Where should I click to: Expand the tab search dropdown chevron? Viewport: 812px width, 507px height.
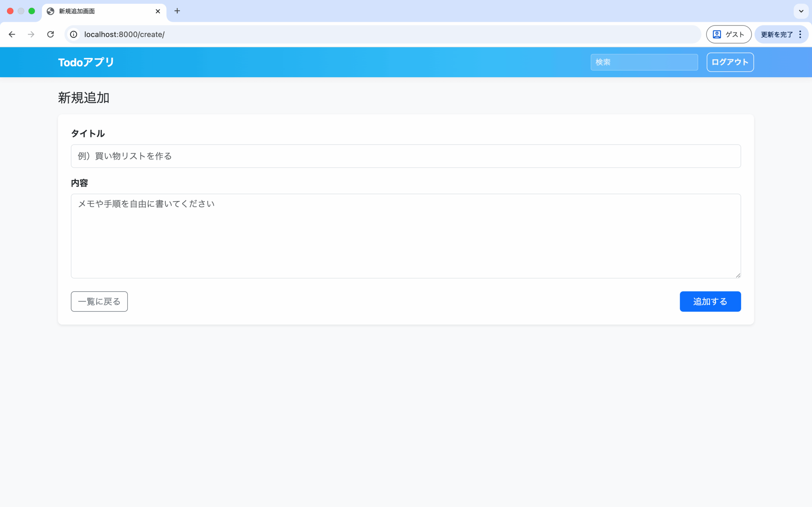pos(801,11)
